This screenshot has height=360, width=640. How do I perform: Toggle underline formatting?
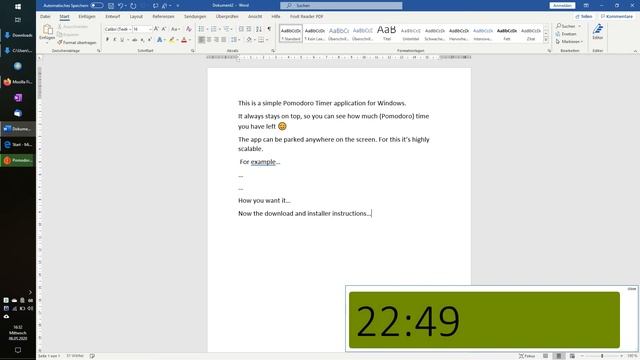click(x=122, y=40)
